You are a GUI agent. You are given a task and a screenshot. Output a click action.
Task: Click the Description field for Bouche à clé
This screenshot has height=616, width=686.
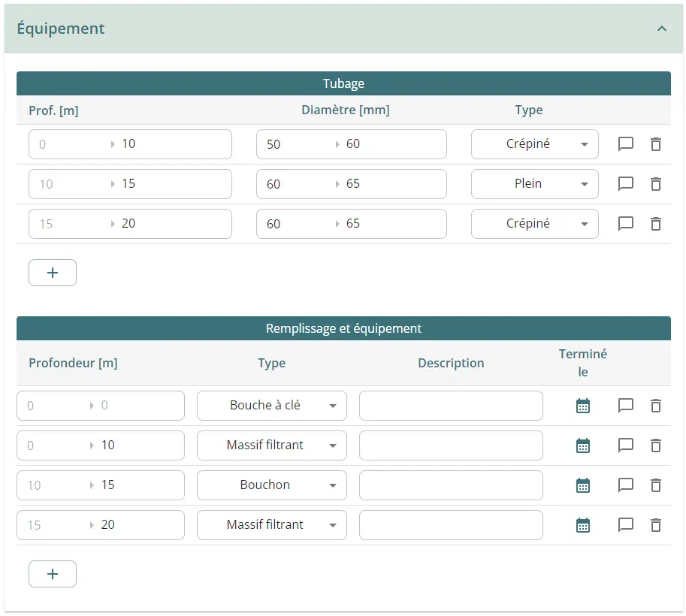450,406
